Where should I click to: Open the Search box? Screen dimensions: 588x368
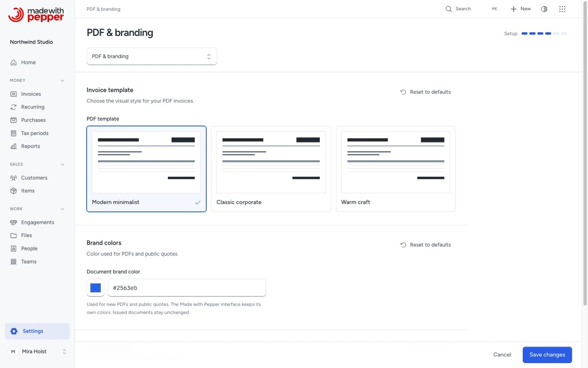pos(471,9)
